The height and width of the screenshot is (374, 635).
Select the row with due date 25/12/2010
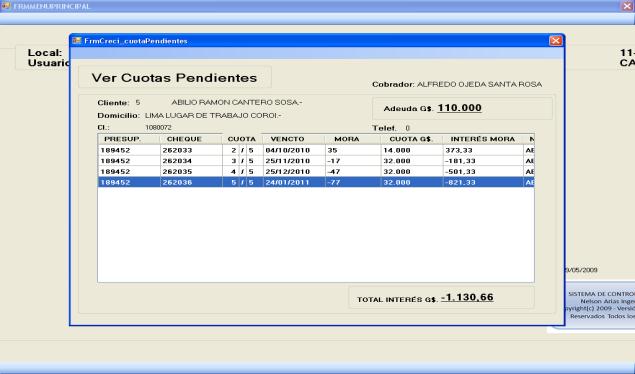pos(316,172)
